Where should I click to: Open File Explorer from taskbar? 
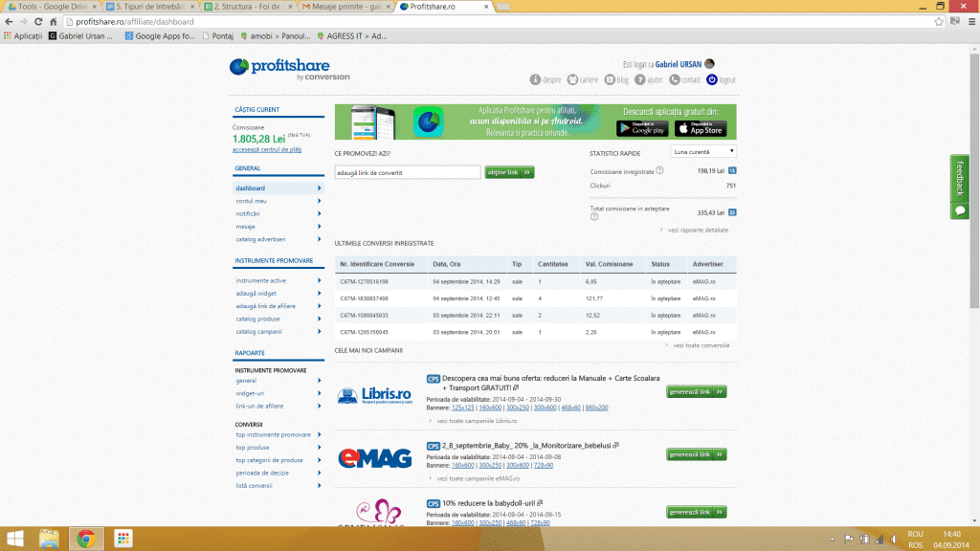coord(50,539)
